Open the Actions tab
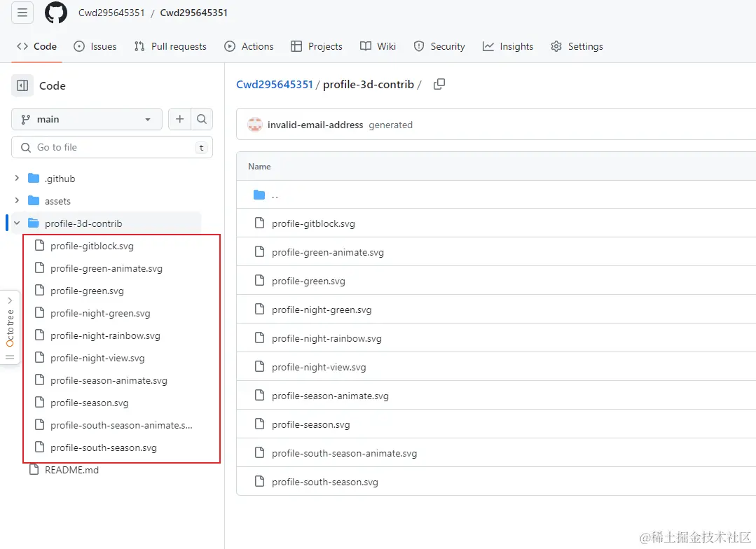The width and height of the screenshot is (756, 549). pyautogui.click(x=249, y=46)
